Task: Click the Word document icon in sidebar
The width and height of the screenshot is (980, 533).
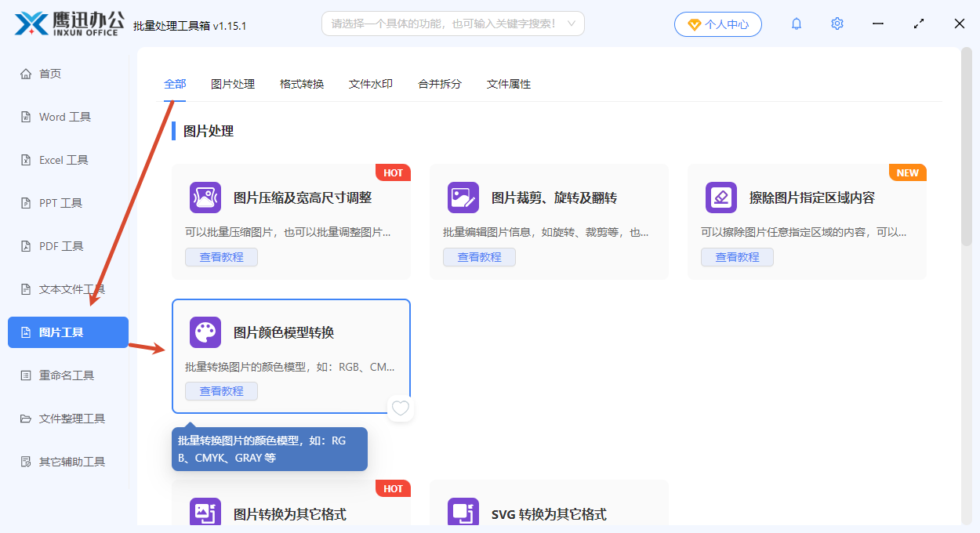Action: pyautogui.click(x=26, y=117)
